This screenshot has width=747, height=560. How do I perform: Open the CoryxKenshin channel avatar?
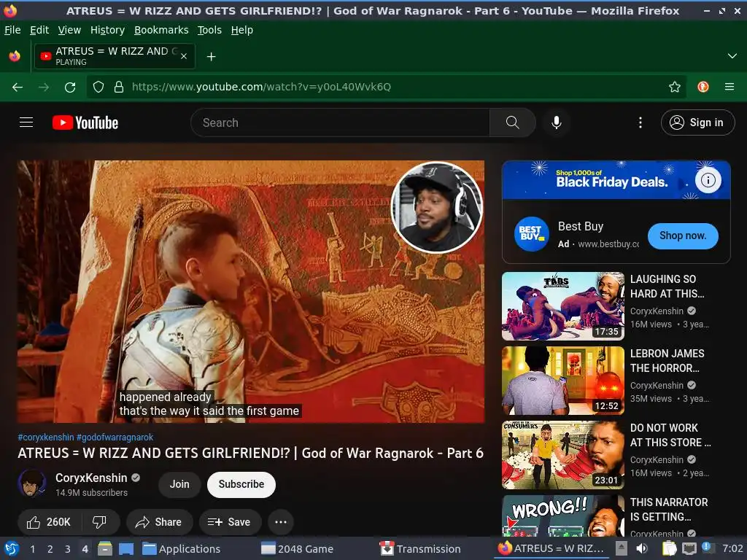32,483
